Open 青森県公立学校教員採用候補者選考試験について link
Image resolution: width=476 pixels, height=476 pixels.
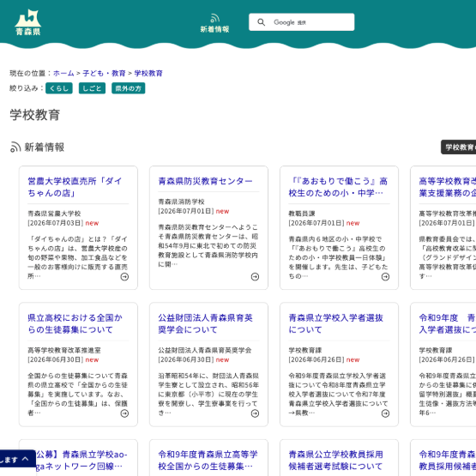335,461
